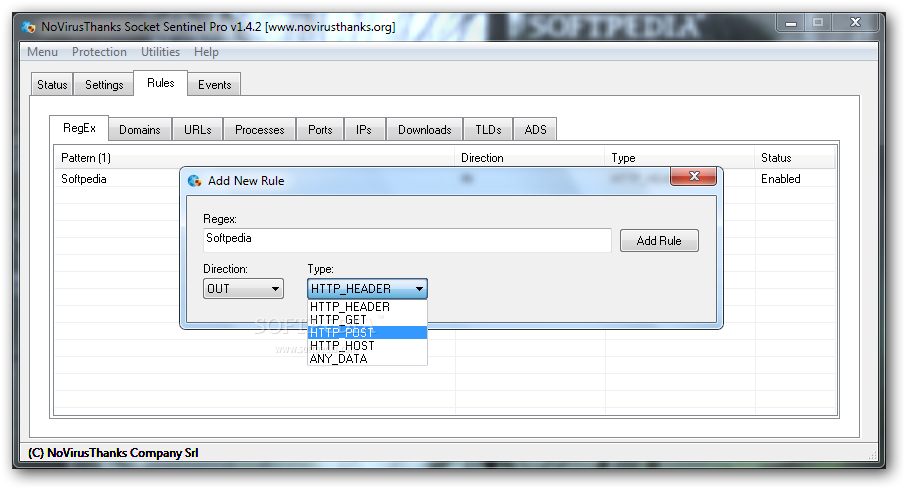Sort by the Pattern (1) column header
The height and width of the screenshot is (489, 906).
pyautogui.click(x=255, y=158)
